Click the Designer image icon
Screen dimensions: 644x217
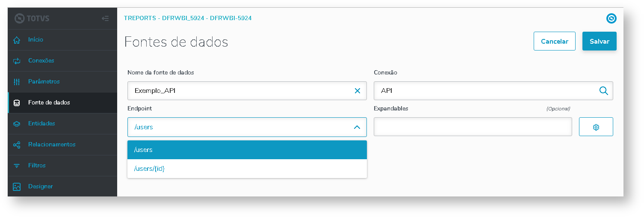(17, 187)
